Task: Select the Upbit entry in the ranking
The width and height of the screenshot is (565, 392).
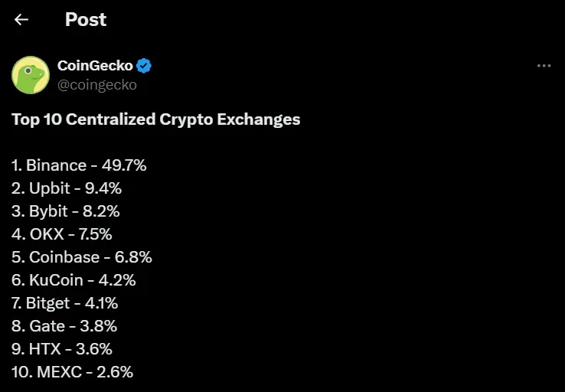Action: click(67, 188)
